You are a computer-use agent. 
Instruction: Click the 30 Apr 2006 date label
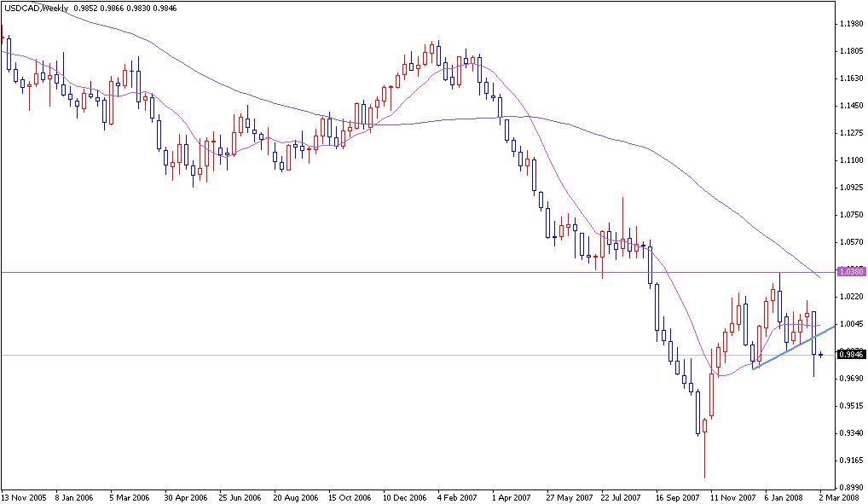pyautogui.click(x=185, y=497)
